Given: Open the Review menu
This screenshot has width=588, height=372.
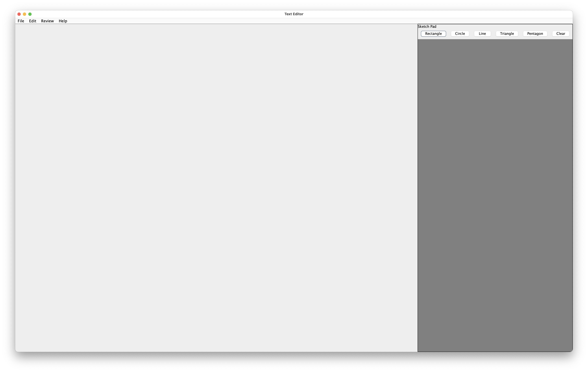Looking at the screenshot, I should (47, 21).
